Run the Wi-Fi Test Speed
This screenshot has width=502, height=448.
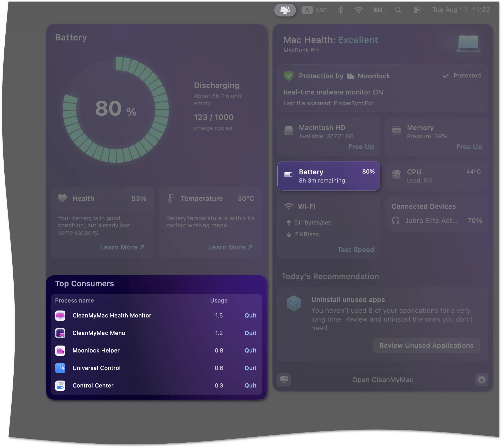coord(356,250)
